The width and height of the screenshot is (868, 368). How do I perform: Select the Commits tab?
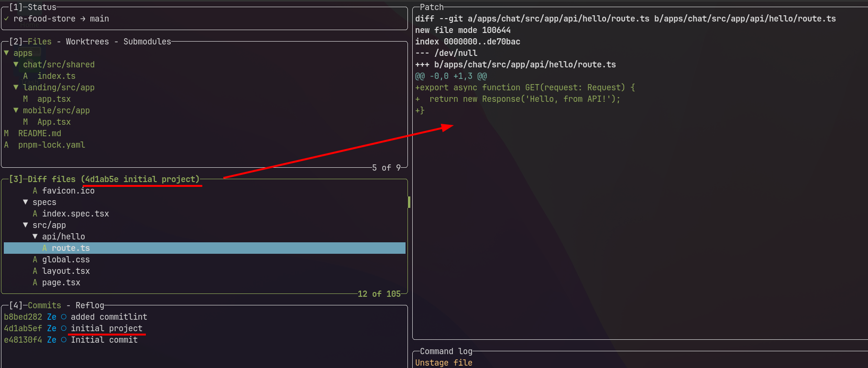coord(44,305)
